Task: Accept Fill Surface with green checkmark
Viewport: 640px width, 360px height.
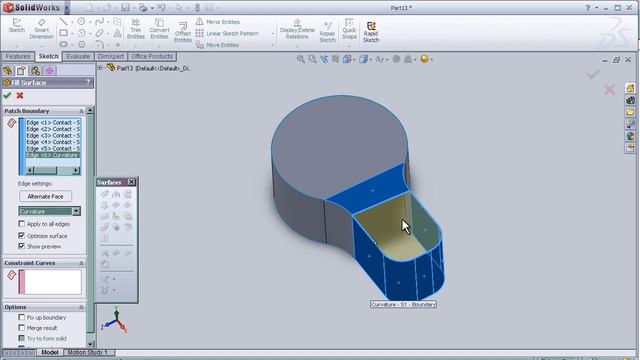Action: (x=7, y=96)
